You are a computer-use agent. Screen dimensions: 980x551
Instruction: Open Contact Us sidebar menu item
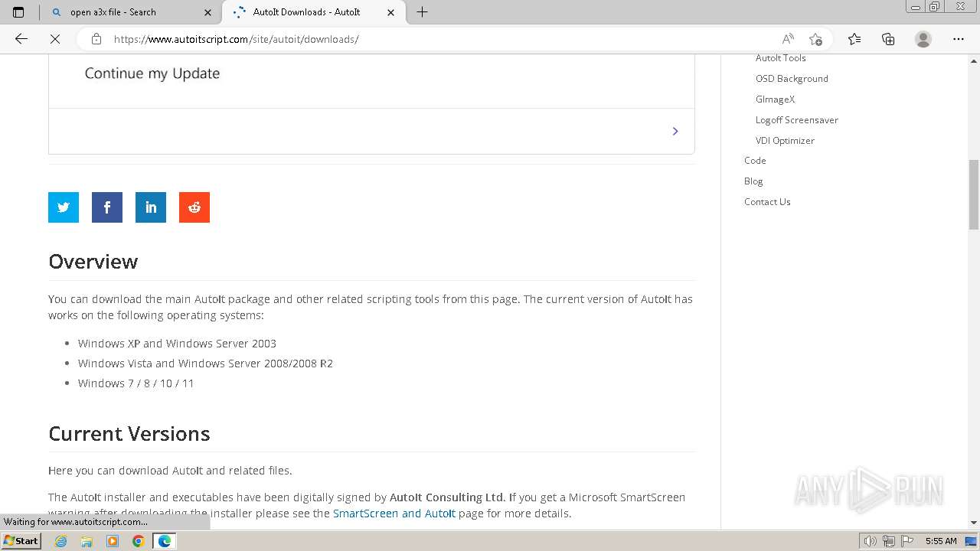[767, 202]
